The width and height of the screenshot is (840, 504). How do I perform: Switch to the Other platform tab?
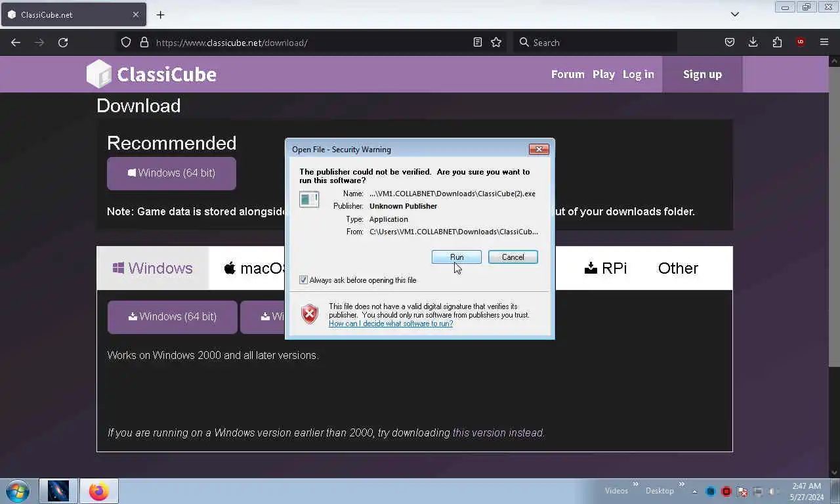pos(678,268)
